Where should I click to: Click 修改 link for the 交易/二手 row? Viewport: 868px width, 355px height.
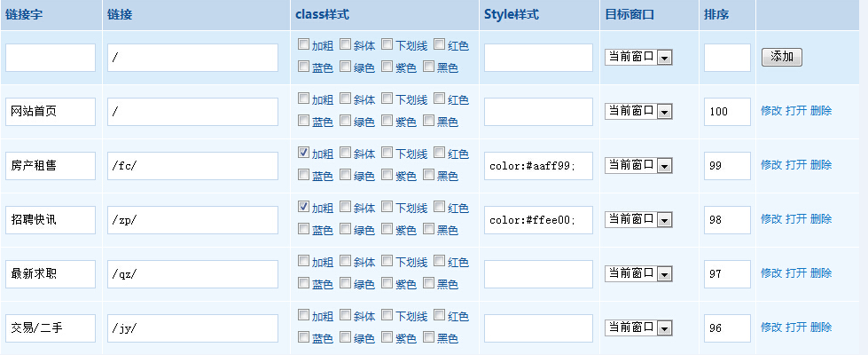[771, 327]
